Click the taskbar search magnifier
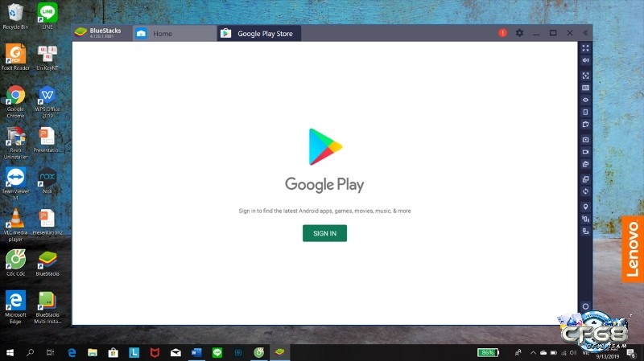The height and width of the screenshot is (361, 644). 30,352
